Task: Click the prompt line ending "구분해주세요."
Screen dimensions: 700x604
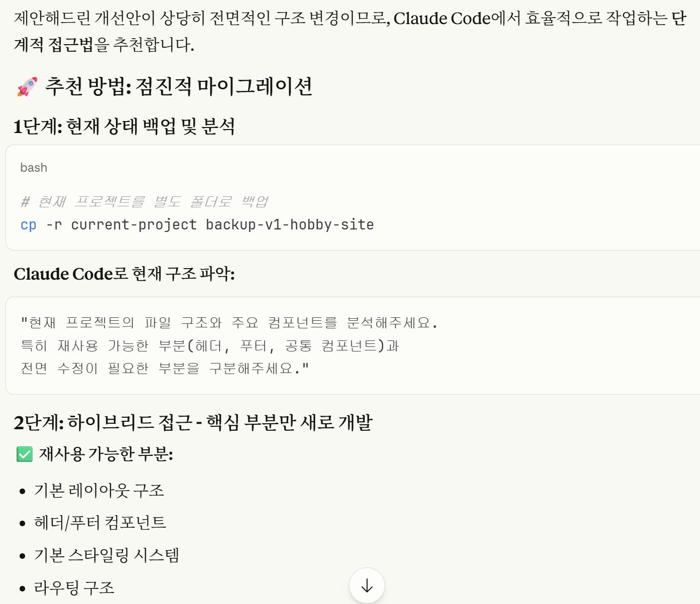Action: (165, 369)
